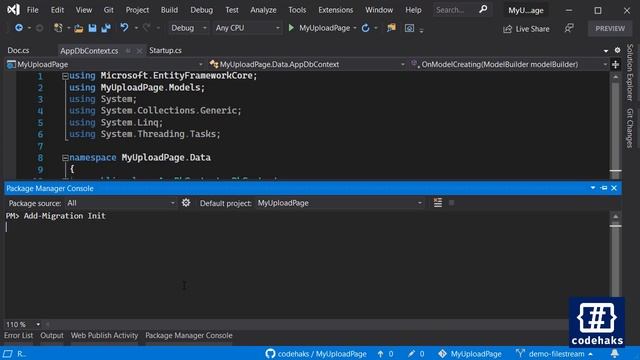Open the Build menu
The width and height of the screenshot is (640, 360).
(169, 10)
